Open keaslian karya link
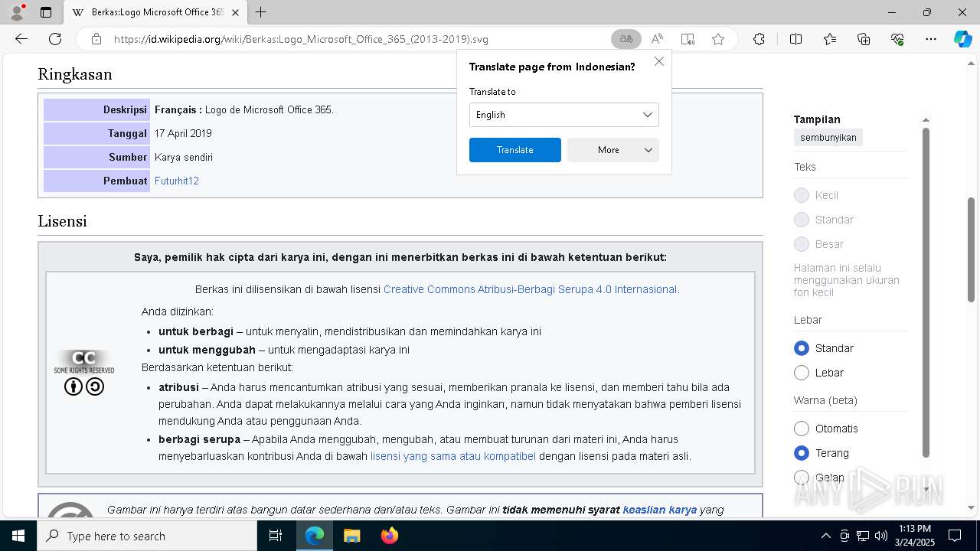The height and width of the screenshot is (551, 980). [660, 510]
